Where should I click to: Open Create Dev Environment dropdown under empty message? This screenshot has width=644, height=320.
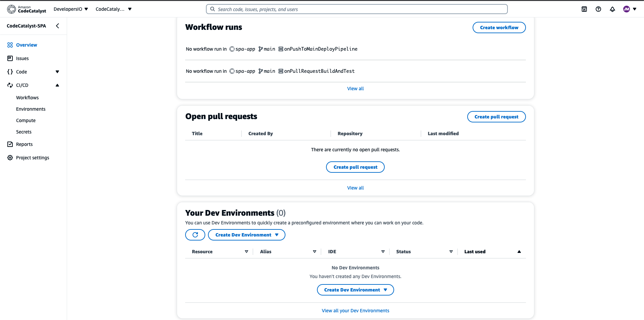point(355,290)
